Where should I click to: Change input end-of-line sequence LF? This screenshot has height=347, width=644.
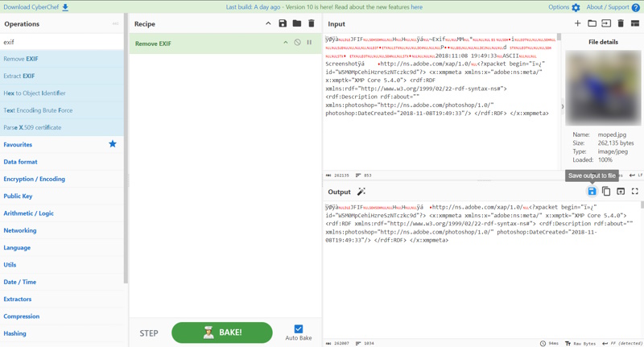click(x=636, y=176)
